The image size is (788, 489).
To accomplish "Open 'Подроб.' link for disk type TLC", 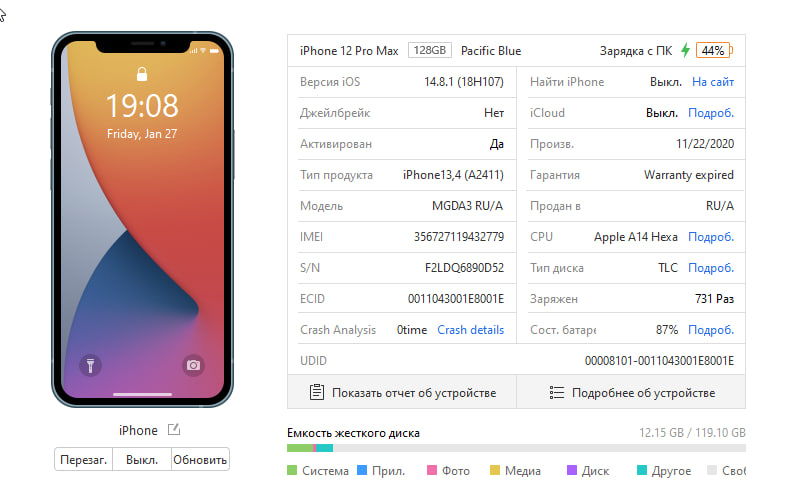I will coord(711,268).
